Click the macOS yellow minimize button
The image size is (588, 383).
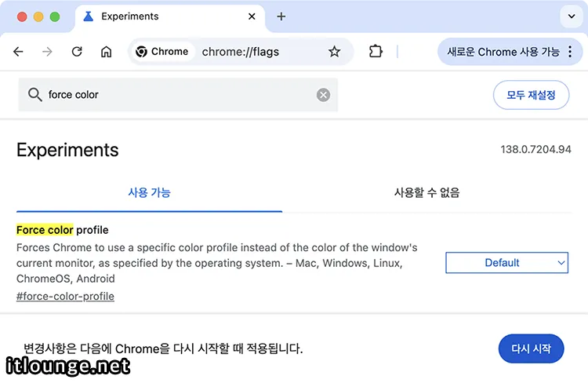[38, 16]
